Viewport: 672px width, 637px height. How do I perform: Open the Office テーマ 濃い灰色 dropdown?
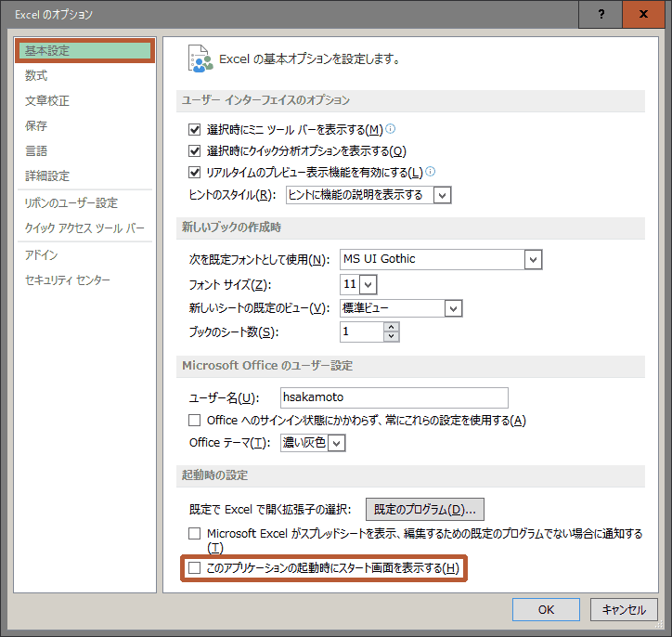336,443
